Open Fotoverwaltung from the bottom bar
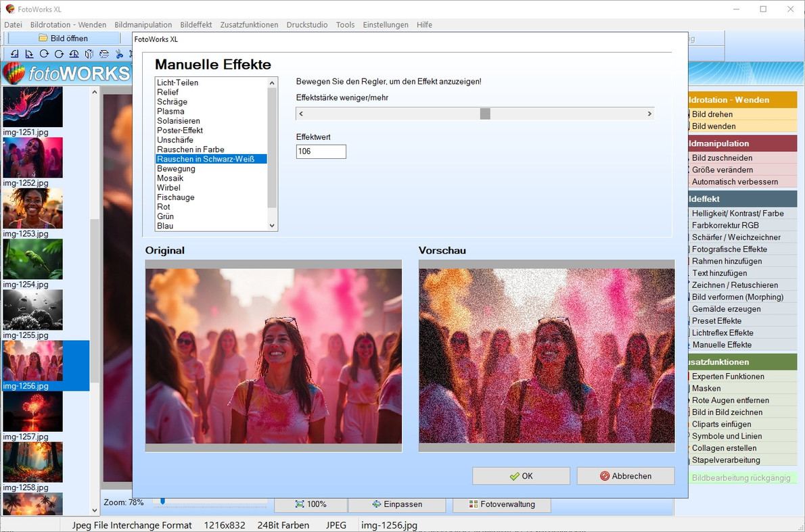 coord(502,504)
